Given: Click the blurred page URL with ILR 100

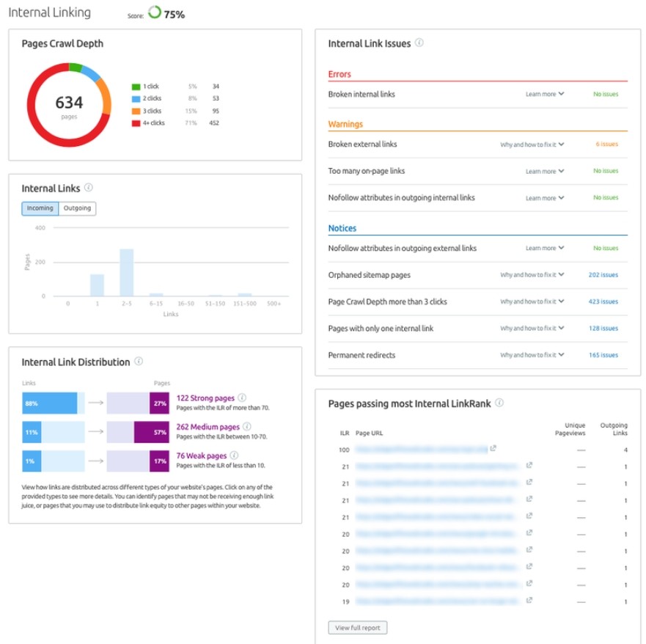Looking at the screenshot, I should point(422,449).
